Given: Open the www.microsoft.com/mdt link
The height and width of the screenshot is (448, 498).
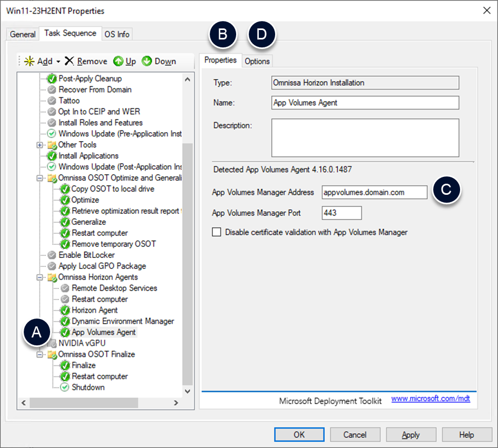Looking at the screenshot, I should [x=431, y=399].
